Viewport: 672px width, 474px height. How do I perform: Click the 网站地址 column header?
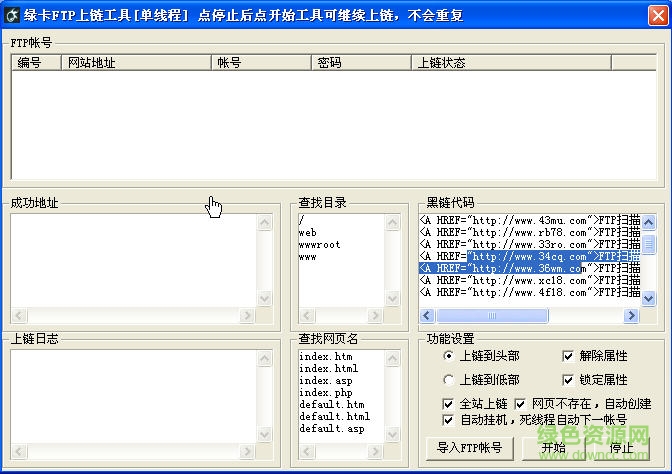136,63
